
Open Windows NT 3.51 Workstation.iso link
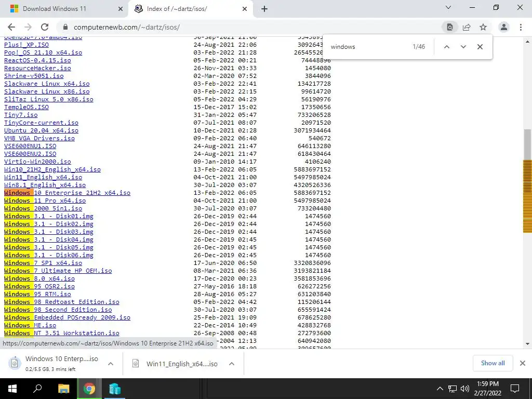[62, 333]
